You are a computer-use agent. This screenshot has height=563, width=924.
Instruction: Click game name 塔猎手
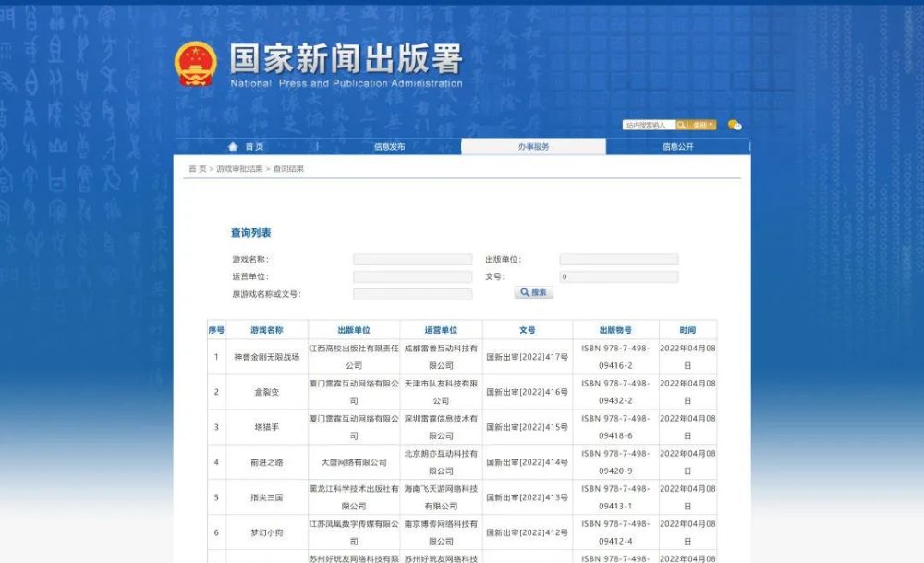point(267,427)
